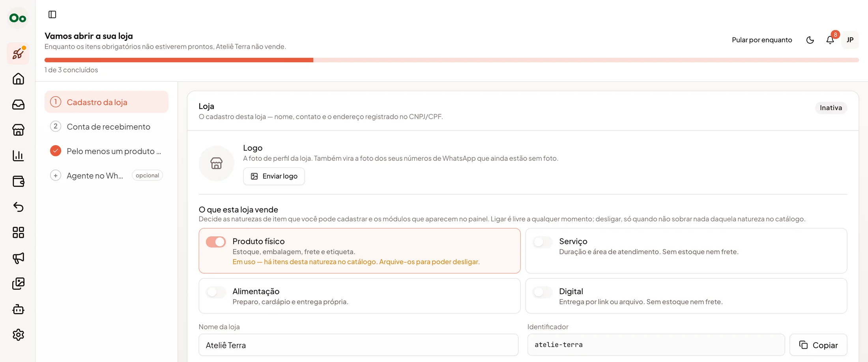This screenshot has width=868, height=362.
Task: Click the 'Em uso' warning text
Action: (x=356, y=262)
